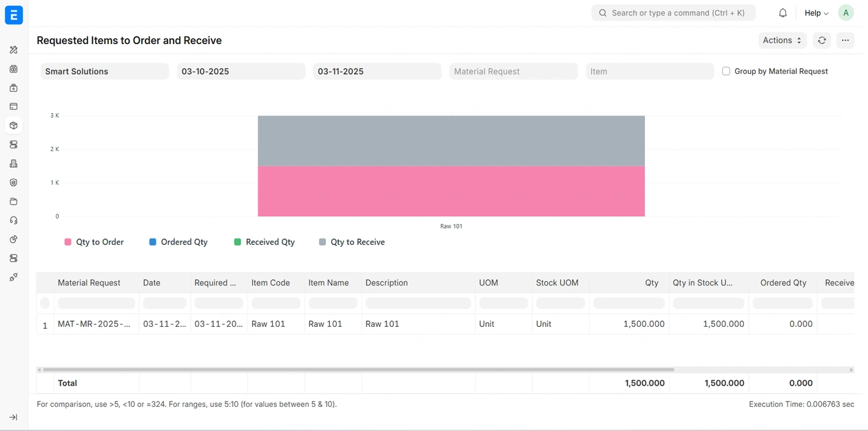Open the headset Support sidebar icon

tap(14, 221)
